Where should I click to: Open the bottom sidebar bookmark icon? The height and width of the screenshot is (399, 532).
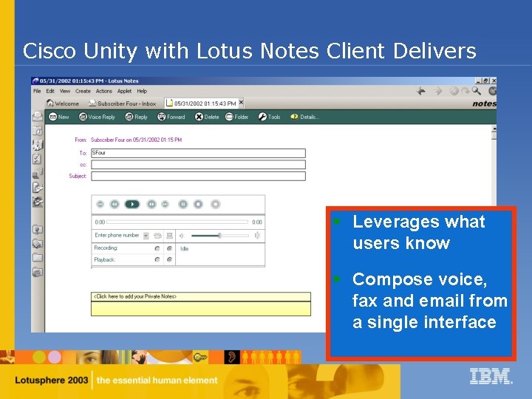pos(38,272)
